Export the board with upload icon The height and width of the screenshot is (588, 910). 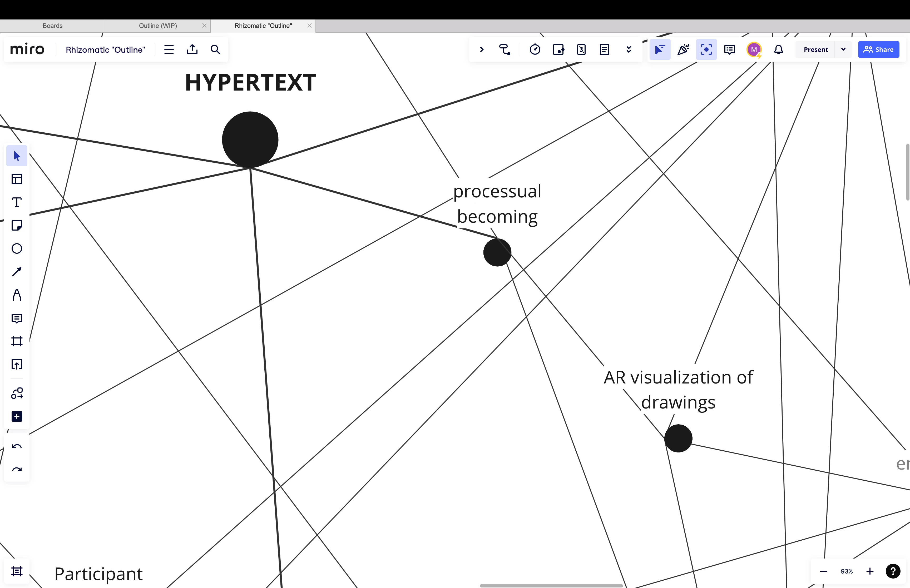[192, 50]
